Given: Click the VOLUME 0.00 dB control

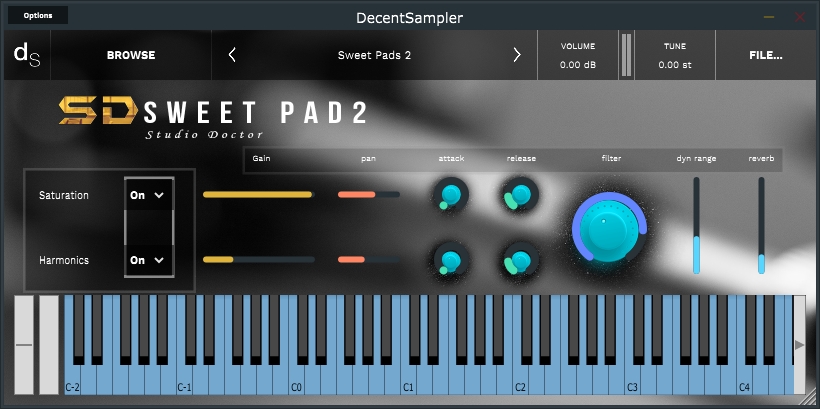Looking at the screenshot, I should [578, 55].
